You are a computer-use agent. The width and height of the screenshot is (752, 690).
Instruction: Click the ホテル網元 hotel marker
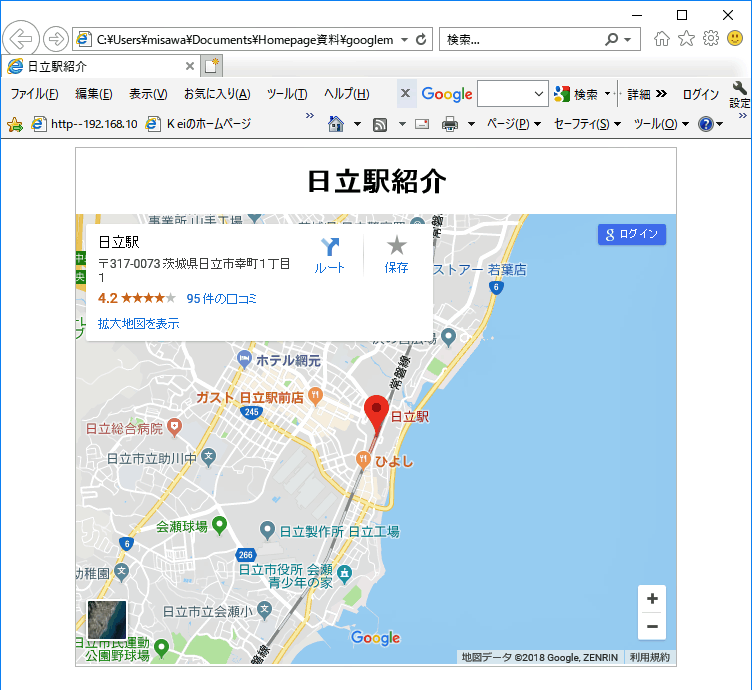(245, 359)
